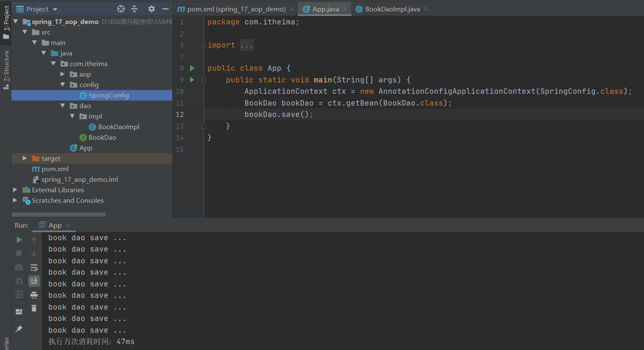644x350 pixels.
Task: Collapse the com.itheima package
Action: [x=53, y=64]
